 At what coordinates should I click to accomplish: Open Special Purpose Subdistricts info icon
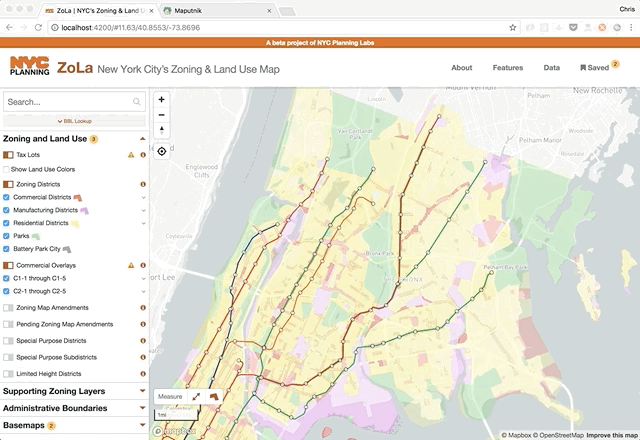[143, 357]
